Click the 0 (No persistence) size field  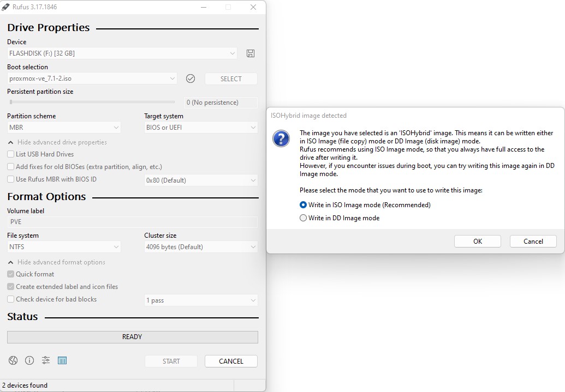point(221,102)
